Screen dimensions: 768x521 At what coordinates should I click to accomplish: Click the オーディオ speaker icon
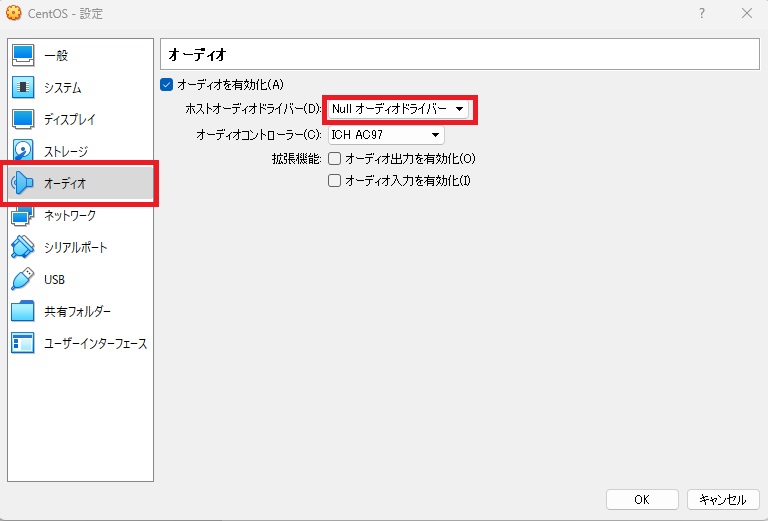click(x=22, y=183)
